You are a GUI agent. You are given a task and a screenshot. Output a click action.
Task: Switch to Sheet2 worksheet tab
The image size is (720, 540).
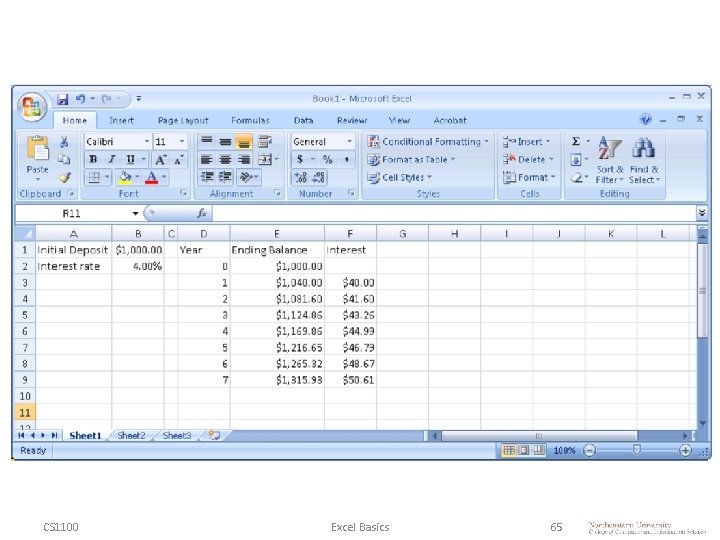131,436
